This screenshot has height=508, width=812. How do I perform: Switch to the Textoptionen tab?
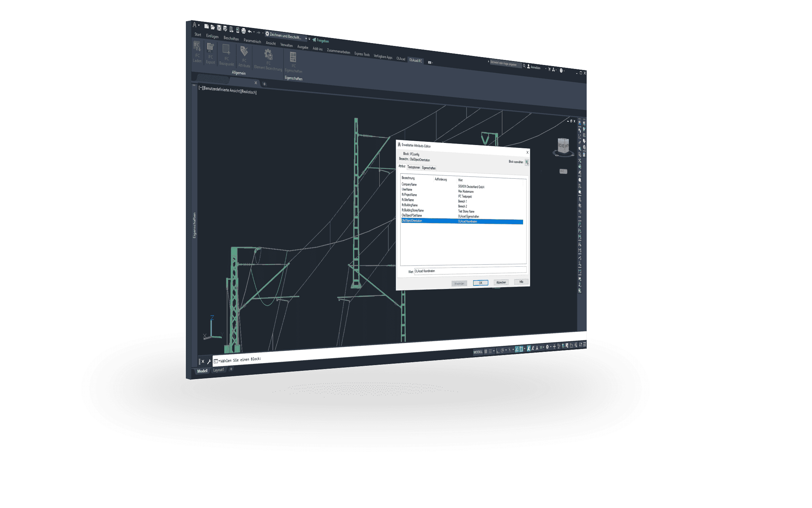413,167
